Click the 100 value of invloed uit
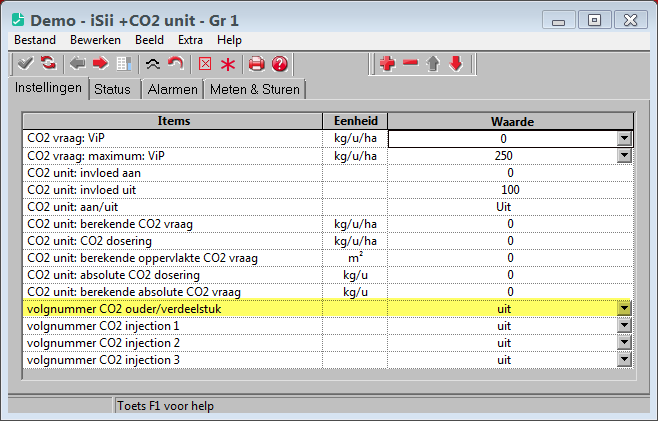This screenshot has width=658, height=421. click(510, 190)
